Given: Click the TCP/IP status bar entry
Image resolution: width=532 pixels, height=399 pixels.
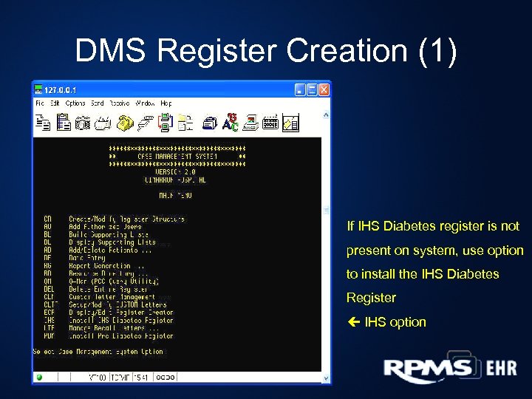Looking at the screenshot, I should [120, 378].
